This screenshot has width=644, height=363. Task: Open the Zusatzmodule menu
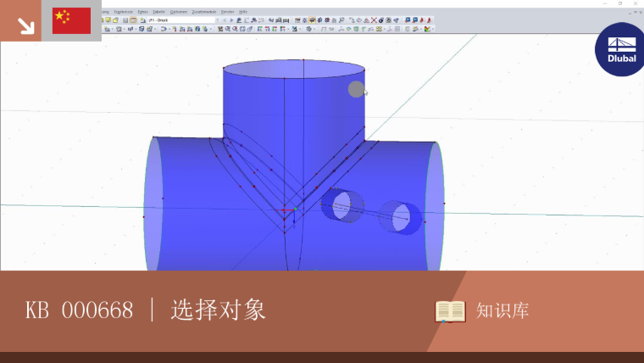tap(204, 12)
